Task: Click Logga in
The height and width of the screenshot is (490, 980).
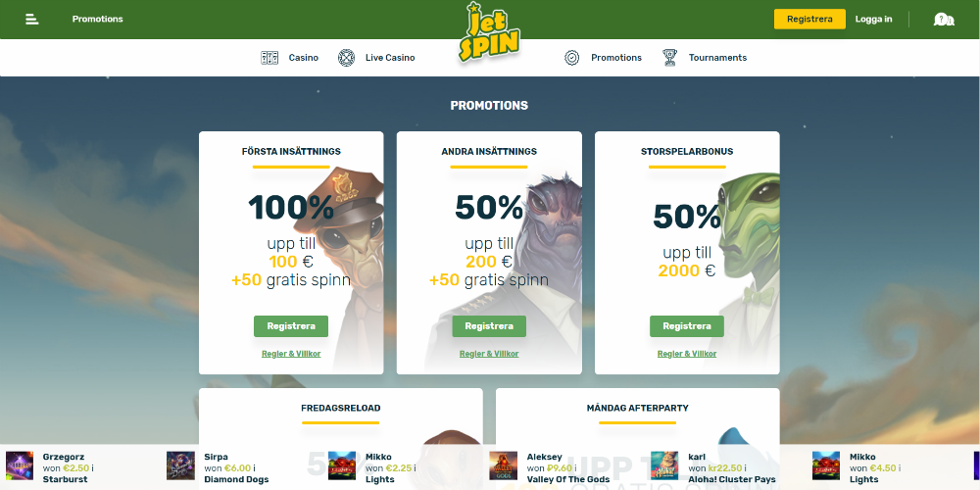Action: (874, 20)
